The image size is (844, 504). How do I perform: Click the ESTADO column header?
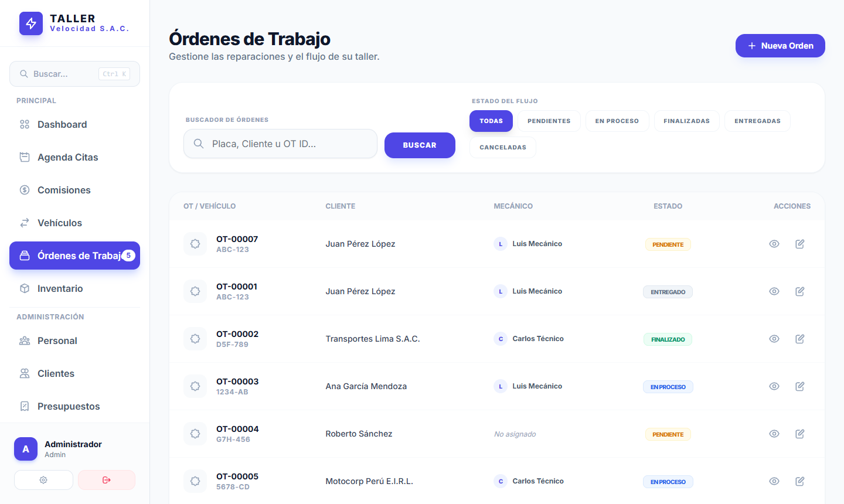coord(668,206)
